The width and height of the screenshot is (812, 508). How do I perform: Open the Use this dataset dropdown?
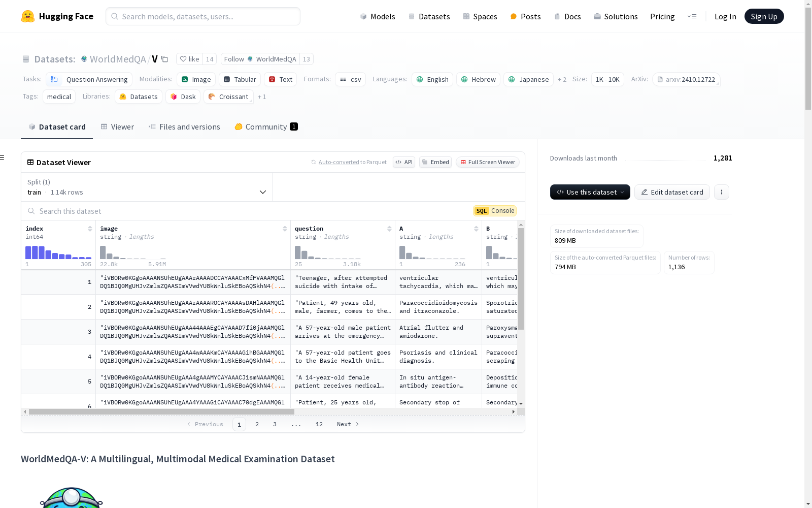coord(590,192)
